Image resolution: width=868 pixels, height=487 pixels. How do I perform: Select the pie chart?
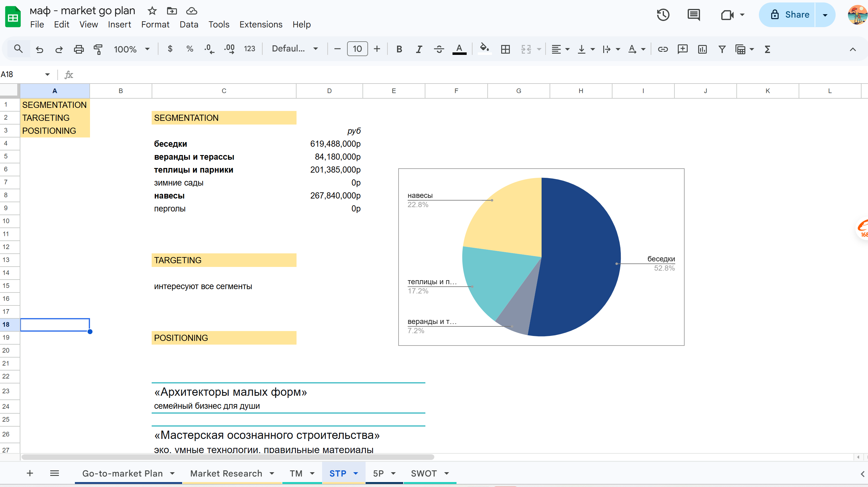click(x=541, y=257)
